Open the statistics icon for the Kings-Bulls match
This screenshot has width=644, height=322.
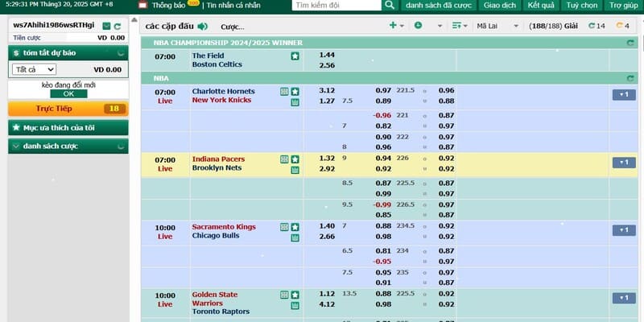tap(295, 237)
